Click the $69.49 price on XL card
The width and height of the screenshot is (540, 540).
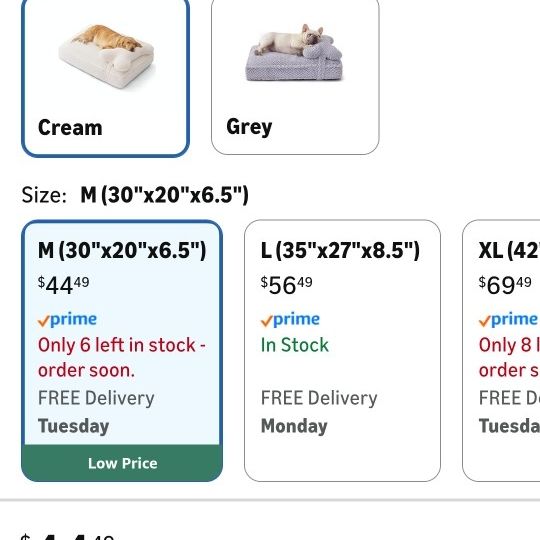505,285
